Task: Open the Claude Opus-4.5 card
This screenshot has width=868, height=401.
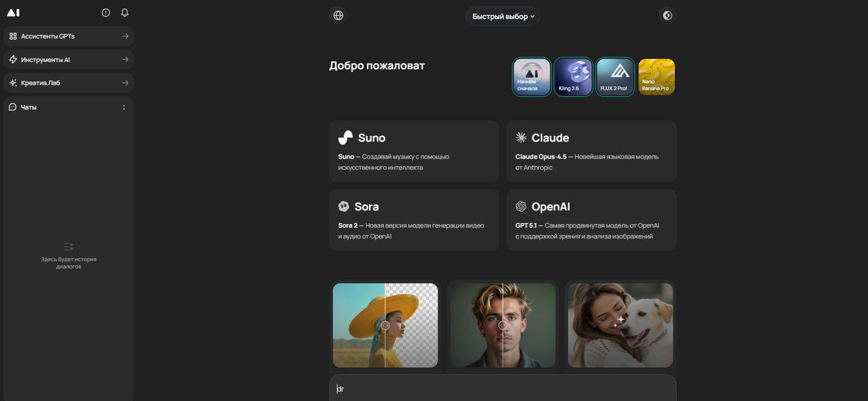Action: (x=591, y=151)
